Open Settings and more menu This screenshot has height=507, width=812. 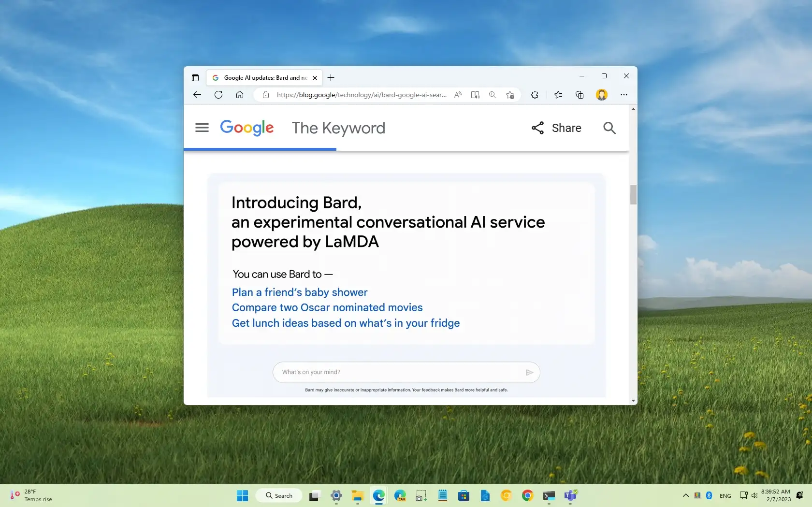[x=624, y=95]
